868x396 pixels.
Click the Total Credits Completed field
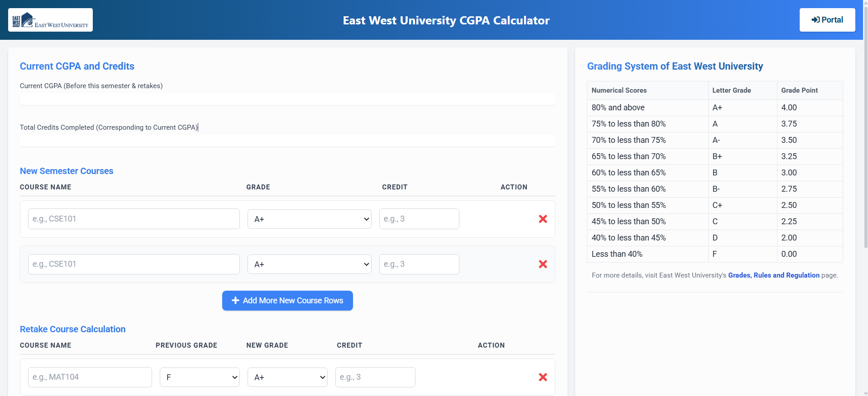pyautogui.click(x=287, y=141)
